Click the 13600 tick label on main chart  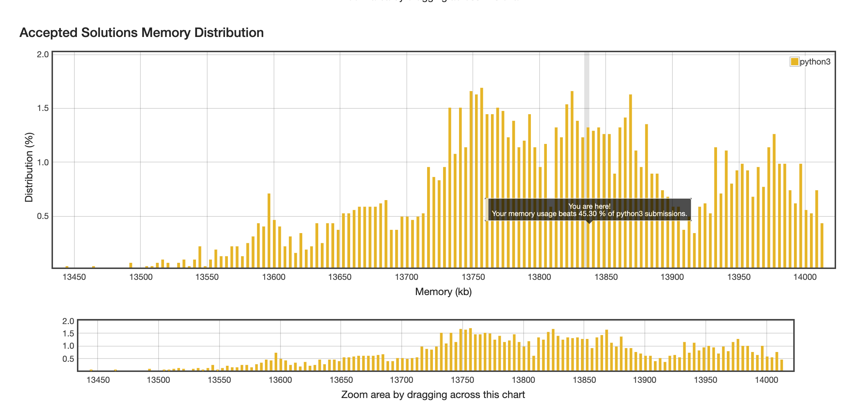[274, 277]
